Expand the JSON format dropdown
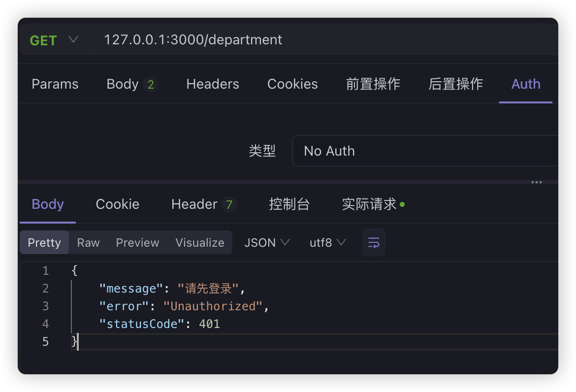 tap(267, 243)
